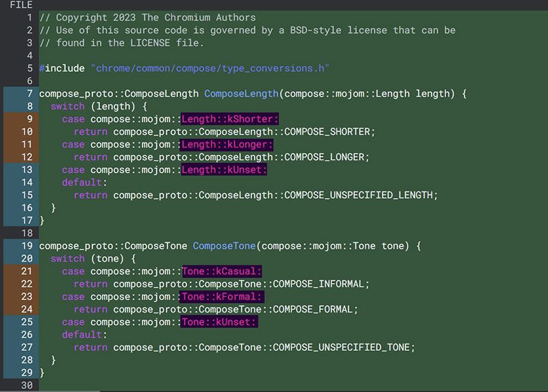Click highlighted Tone::kFormal: token

click(221, 297)
